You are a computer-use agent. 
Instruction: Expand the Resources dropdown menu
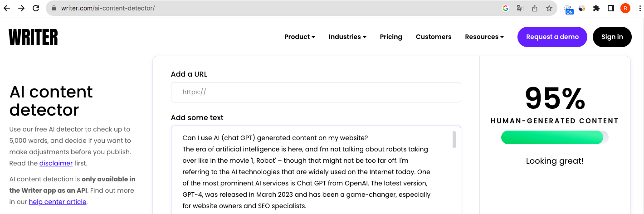coord(484,37)
